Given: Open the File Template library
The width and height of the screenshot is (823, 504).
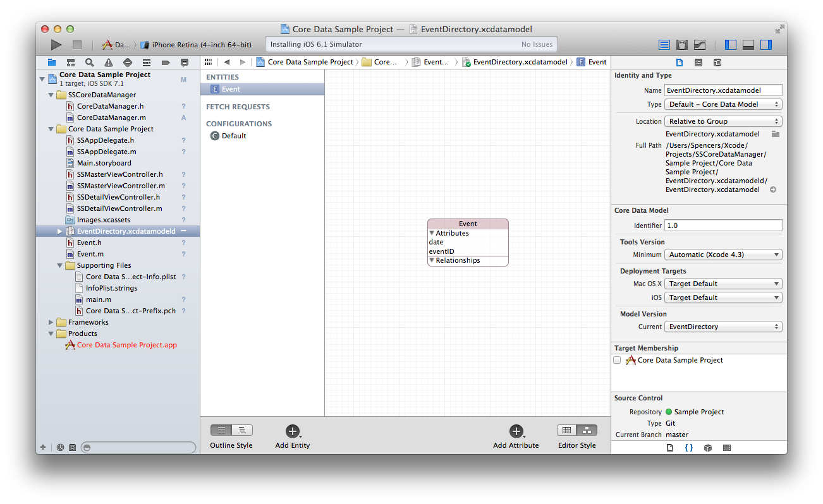Looking at the screenshot, I should pyautogui.click(x=670, y=448).
